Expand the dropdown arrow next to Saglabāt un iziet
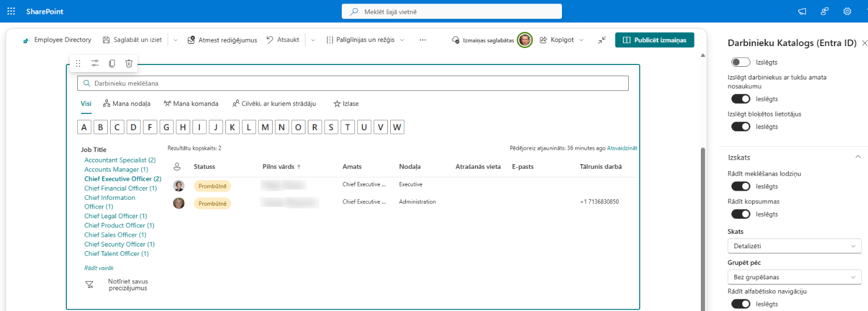This screenshot has height=311, width=868. (x=175, y=40)
